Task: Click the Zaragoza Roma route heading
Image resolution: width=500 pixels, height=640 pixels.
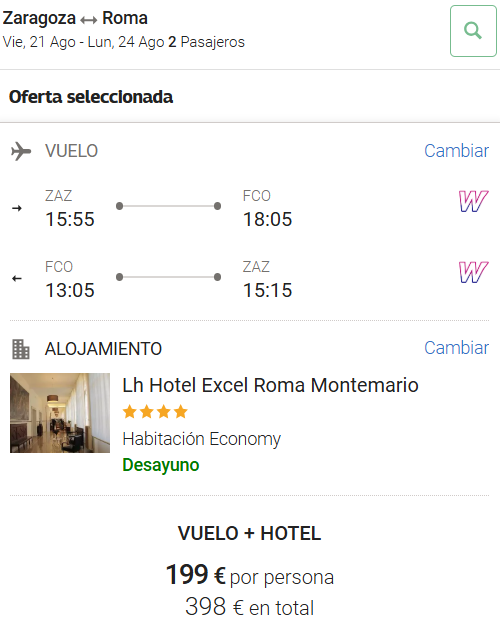Action: 75,18
